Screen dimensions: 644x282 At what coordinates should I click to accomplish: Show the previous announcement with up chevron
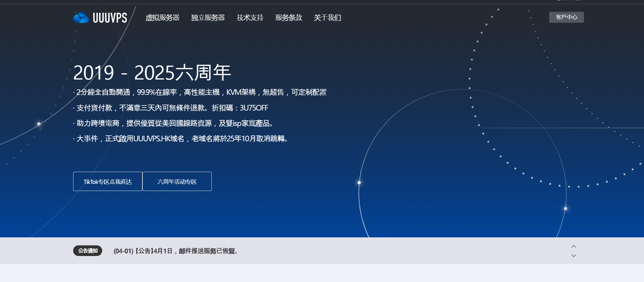(x=574, y=247)
